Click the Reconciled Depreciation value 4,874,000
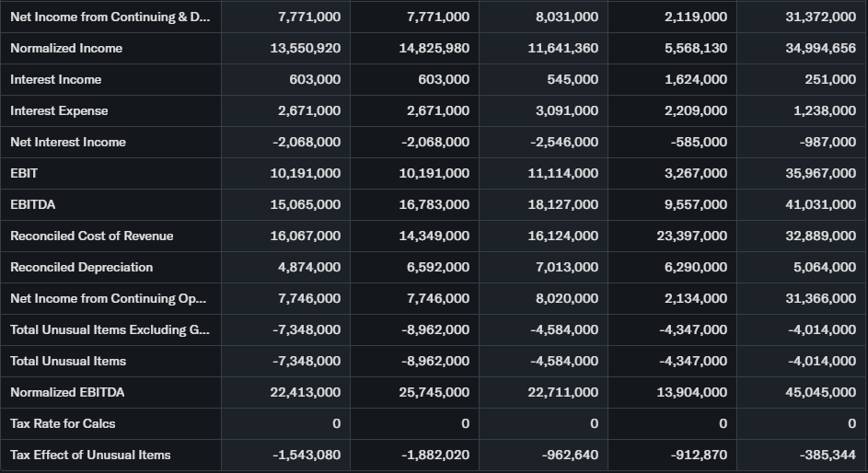 [308, 267]
